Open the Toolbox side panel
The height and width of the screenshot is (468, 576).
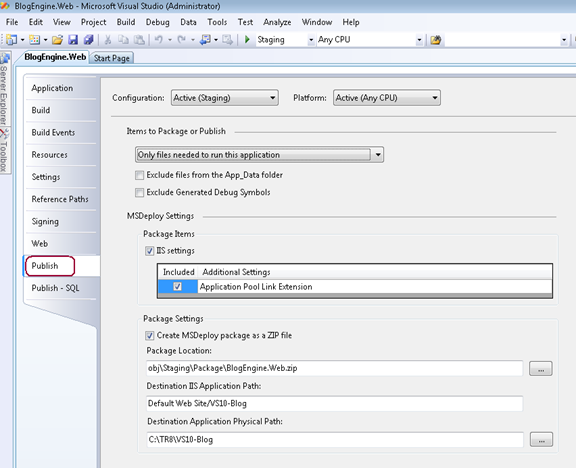click(x=4, y=151)
